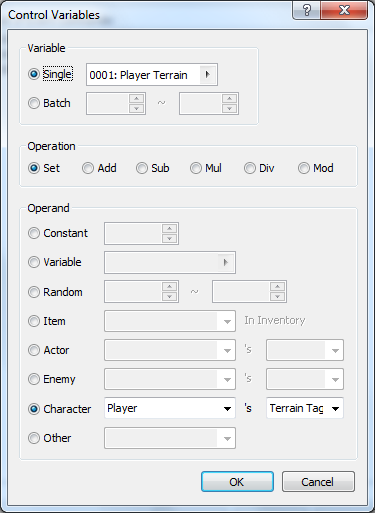
Task: Click the Other operand dropdown
Action: [x=170, y=438]
